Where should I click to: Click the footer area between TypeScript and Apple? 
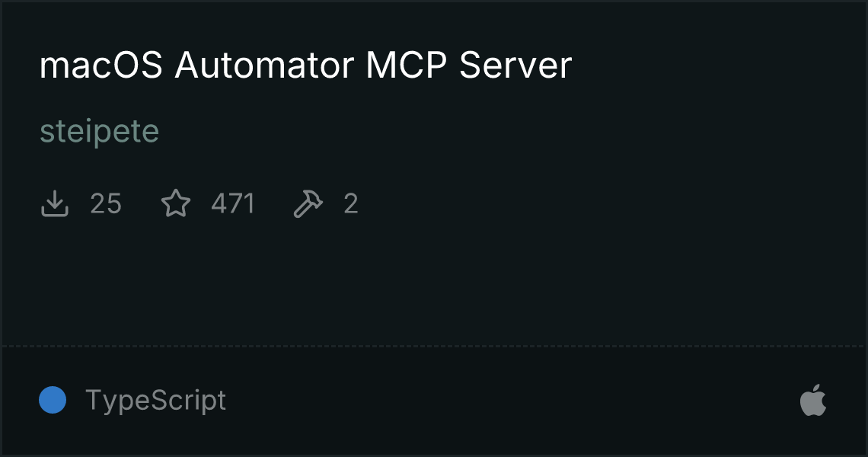(512, 401)
